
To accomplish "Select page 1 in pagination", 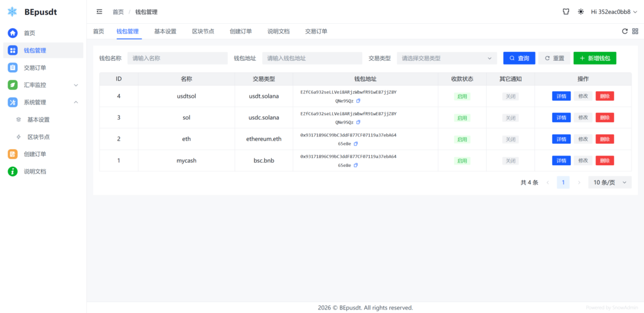I will coord(563,182).
